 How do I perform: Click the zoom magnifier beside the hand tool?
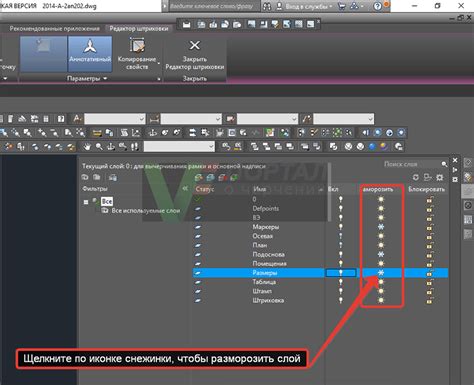99,146
